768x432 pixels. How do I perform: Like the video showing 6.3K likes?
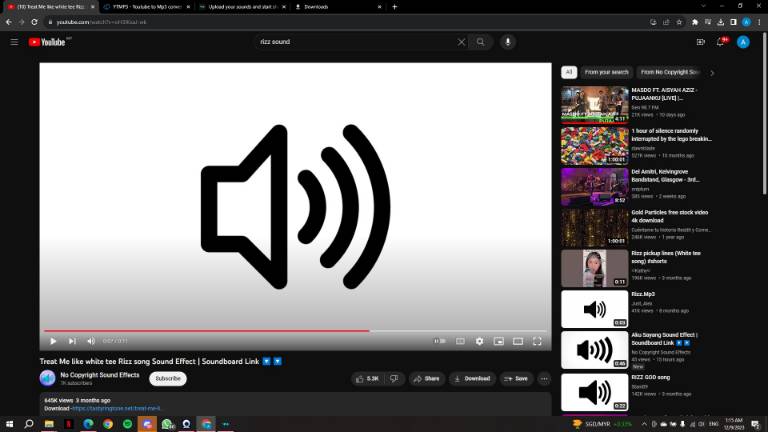tap(367, 379)
